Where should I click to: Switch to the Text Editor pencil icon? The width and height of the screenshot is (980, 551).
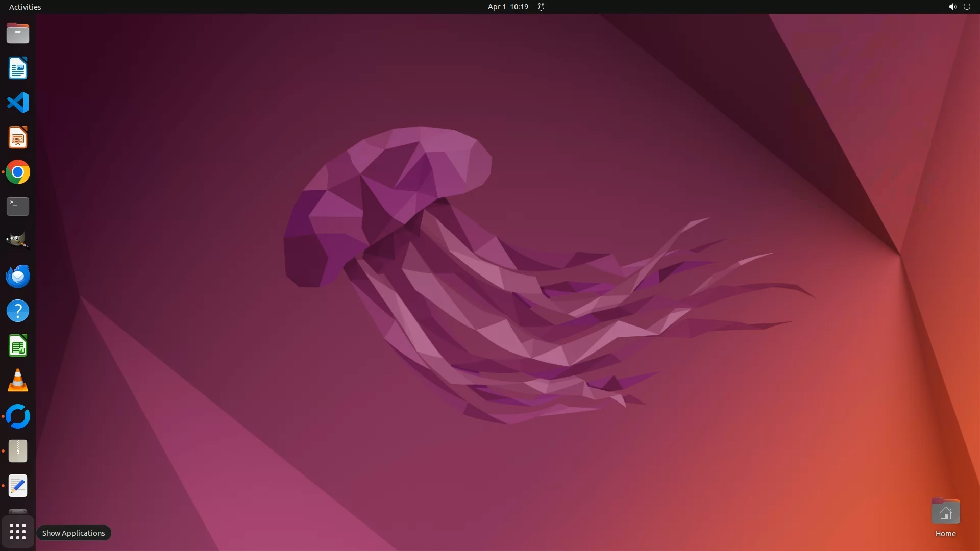[18, 486]
